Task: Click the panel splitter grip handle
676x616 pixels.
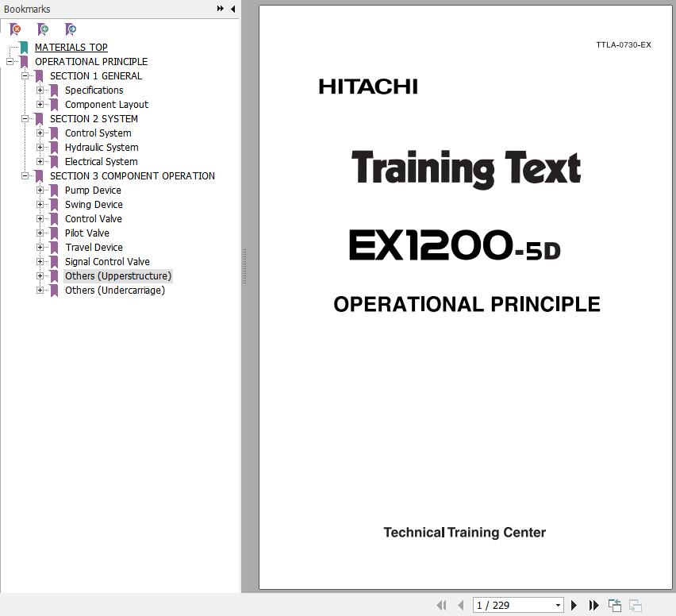Action: pos(244,266)
